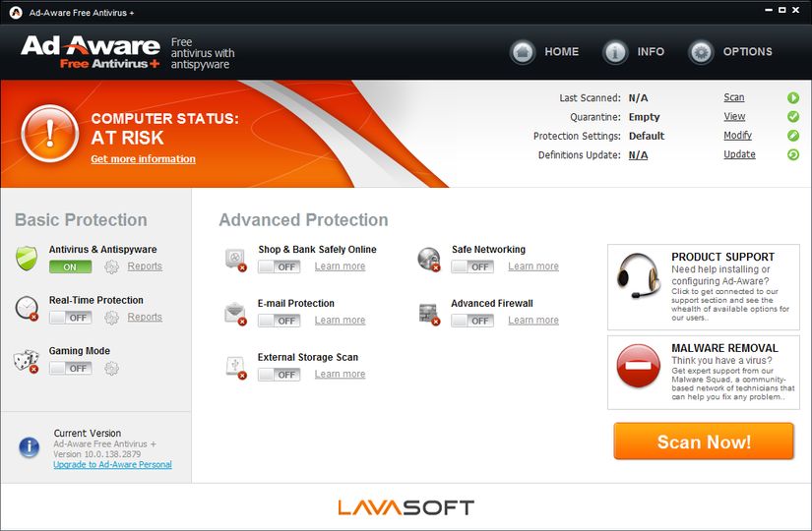Image resolution: width=812 pixels, height=531 pixels.
Task: Open the OPTIONS menu
Action: pos(730,52)
